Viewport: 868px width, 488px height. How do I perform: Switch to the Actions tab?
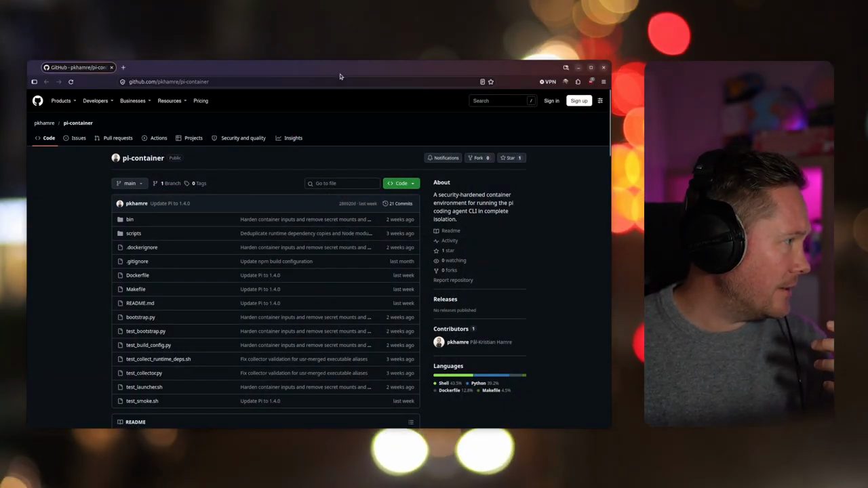pos(154,138)
